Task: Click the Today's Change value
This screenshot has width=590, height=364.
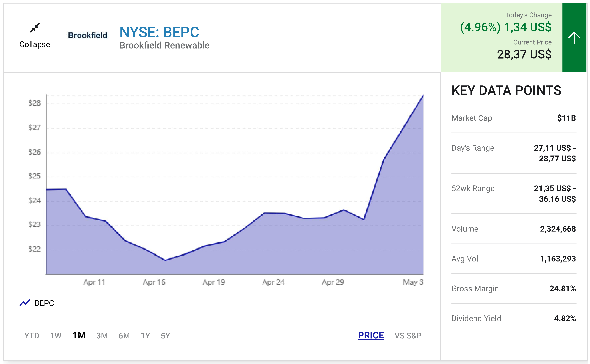Action: [506, 27]
